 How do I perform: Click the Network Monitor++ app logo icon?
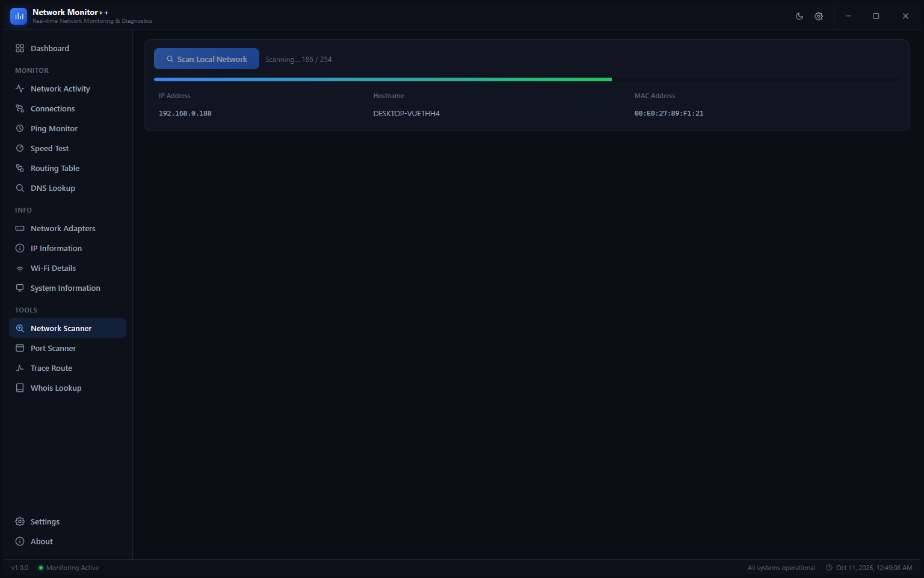19,16
